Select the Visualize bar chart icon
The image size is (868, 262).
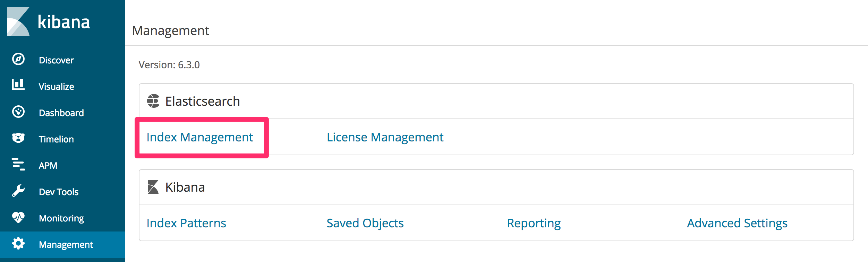(x=18, y=85)
